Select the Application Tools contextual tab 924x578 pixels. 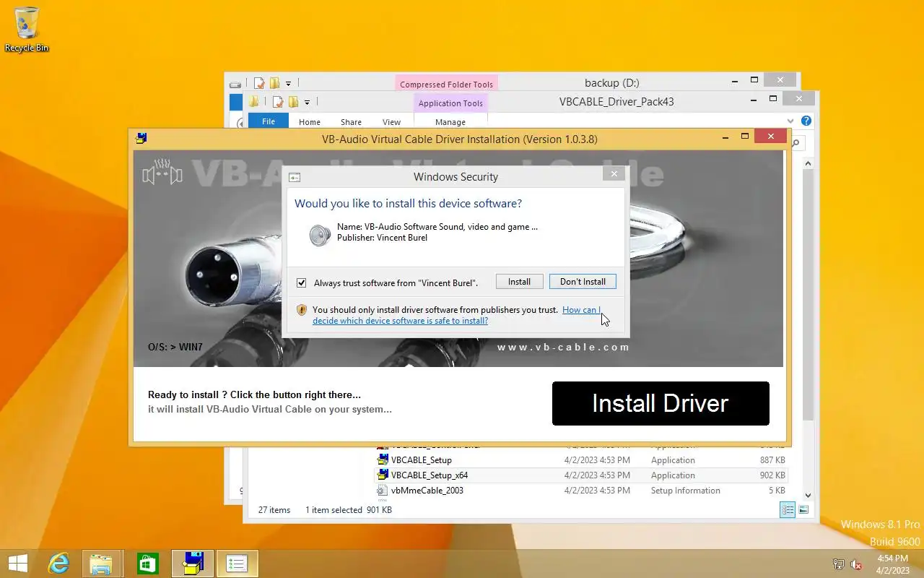[450, 103]
